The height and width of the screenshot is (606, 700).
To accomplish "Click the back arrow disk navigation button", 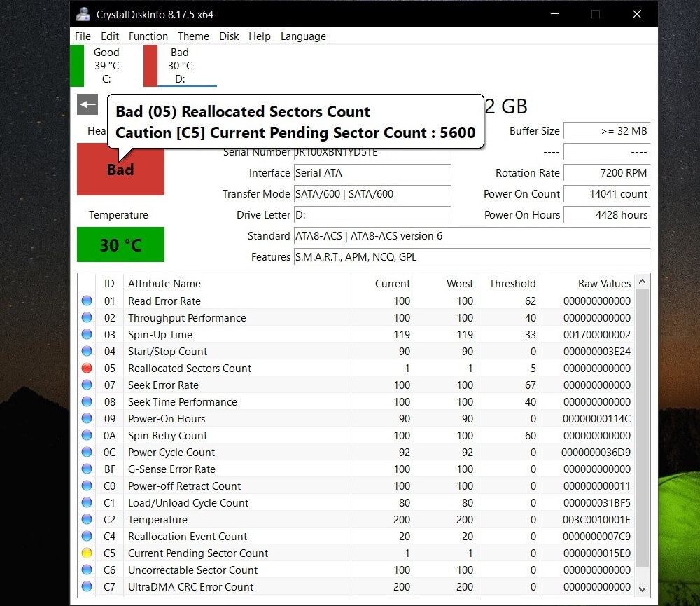I will [x=87, y=105].
